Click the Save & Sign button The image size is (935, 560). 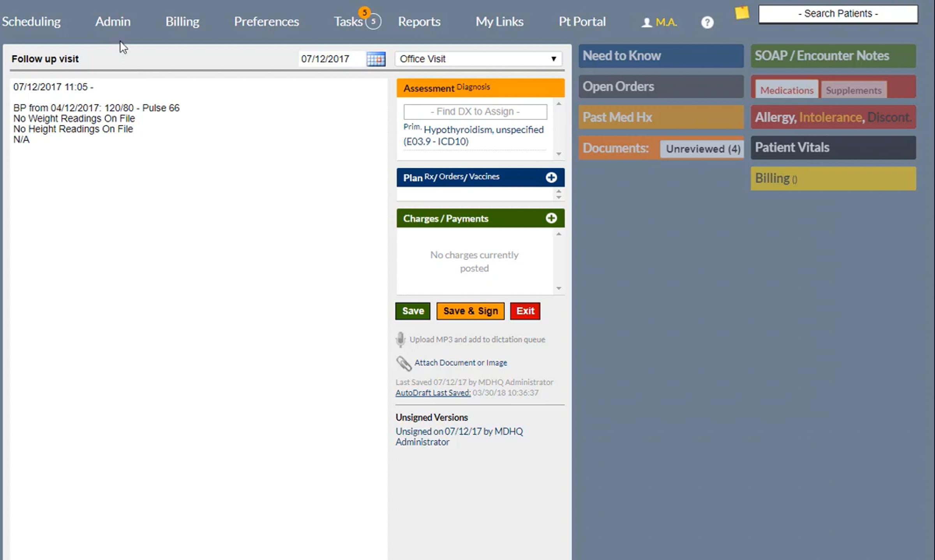pos(470,311)
